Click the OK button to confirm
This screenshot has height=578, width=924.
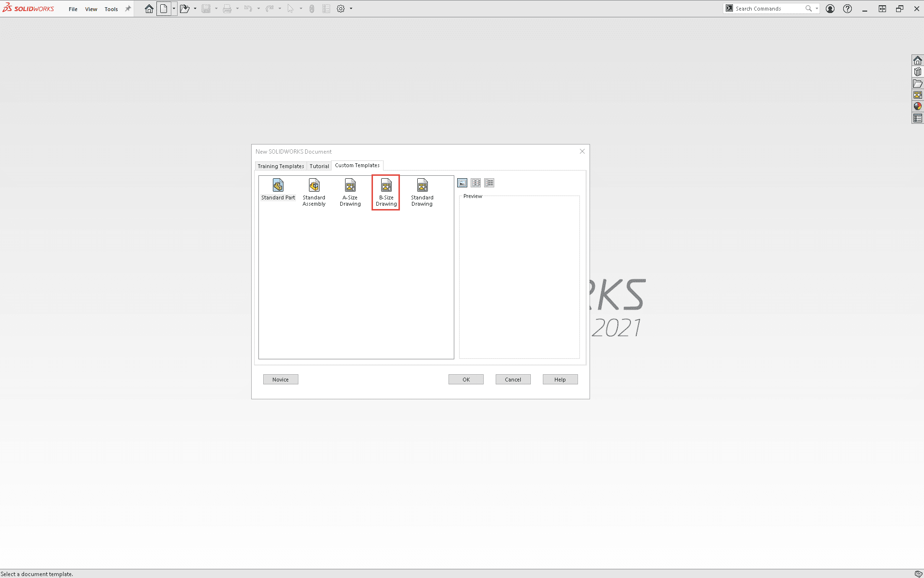[466, 379]
